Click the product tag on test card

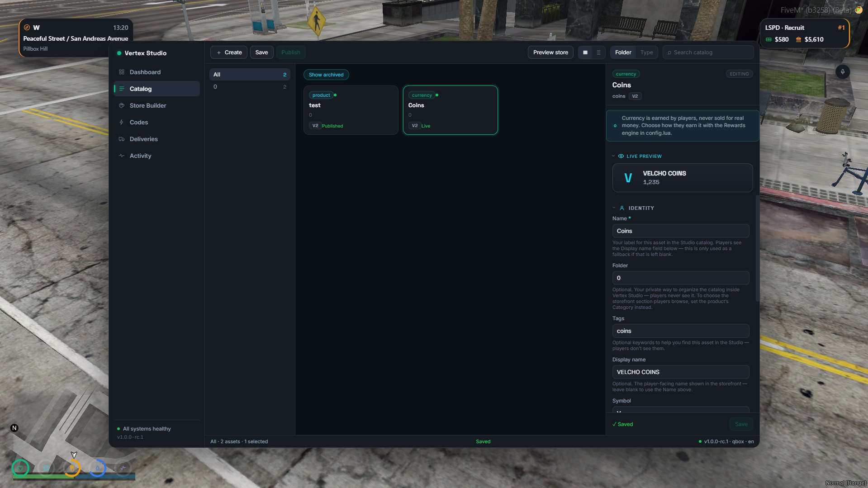coord(321,95)
